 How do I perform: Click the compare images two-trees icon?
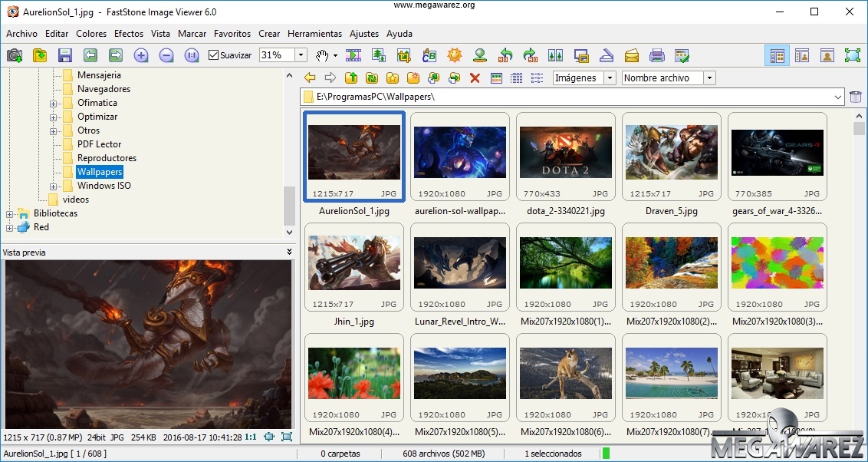coord(555,55)
